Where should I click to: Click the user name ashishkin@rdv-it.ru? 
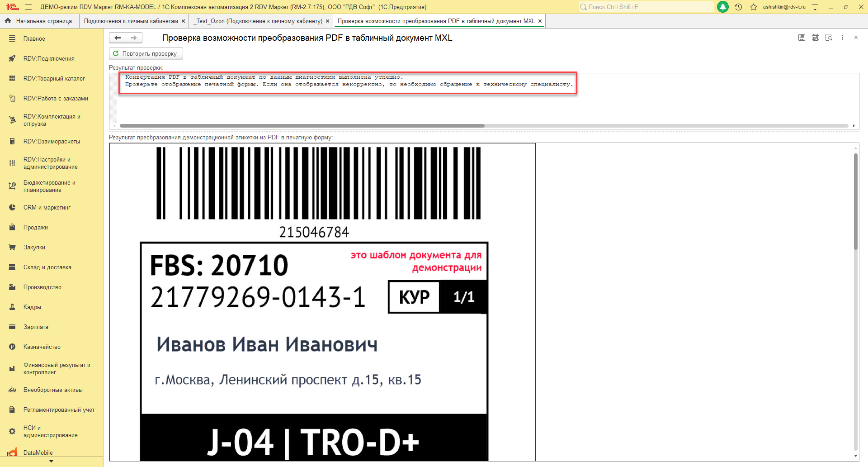pyautogui.click(x=784, y=7)
